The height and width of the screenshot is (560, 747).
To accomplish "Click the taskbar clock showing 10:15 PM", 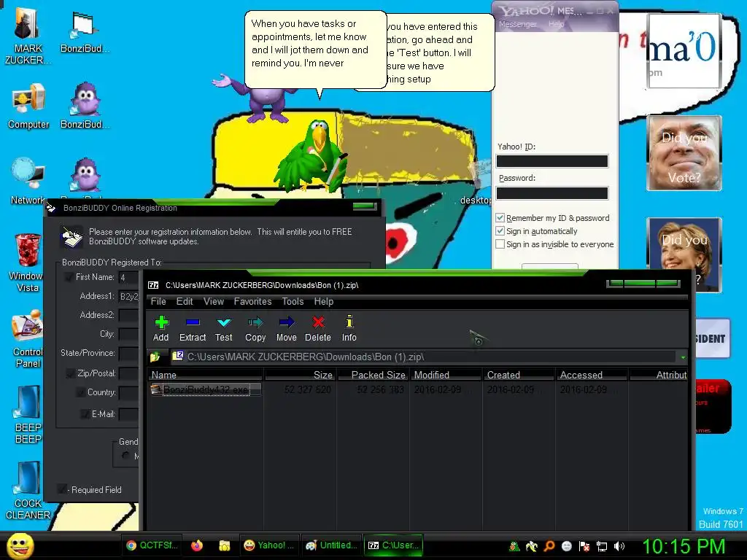I will 684,546.
